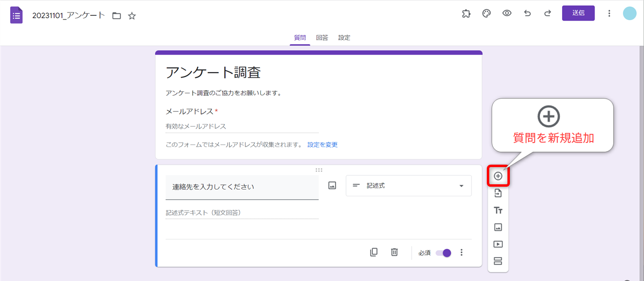Add a title and description block

pos(498,210)
